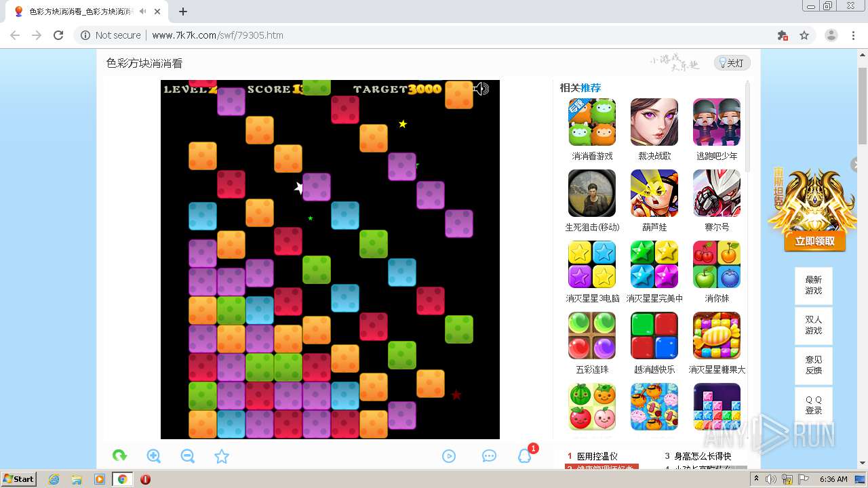Open the 五彩连珠 game thumbnail
868x488 pixels.
click(x=592, y=335)
